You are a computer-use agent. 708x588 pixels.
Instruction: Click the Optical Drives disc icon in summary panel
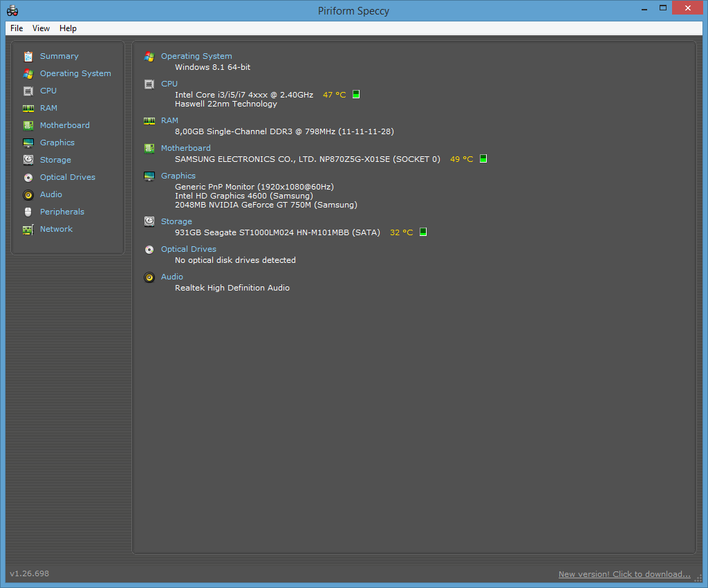coord(149,250)
